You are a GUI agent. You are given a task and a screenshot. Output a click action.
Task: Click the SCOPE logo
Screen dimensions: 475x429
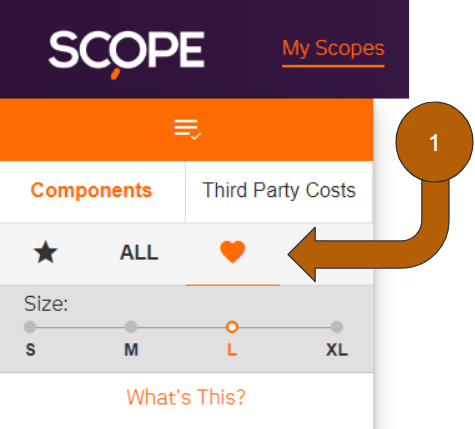126,54
